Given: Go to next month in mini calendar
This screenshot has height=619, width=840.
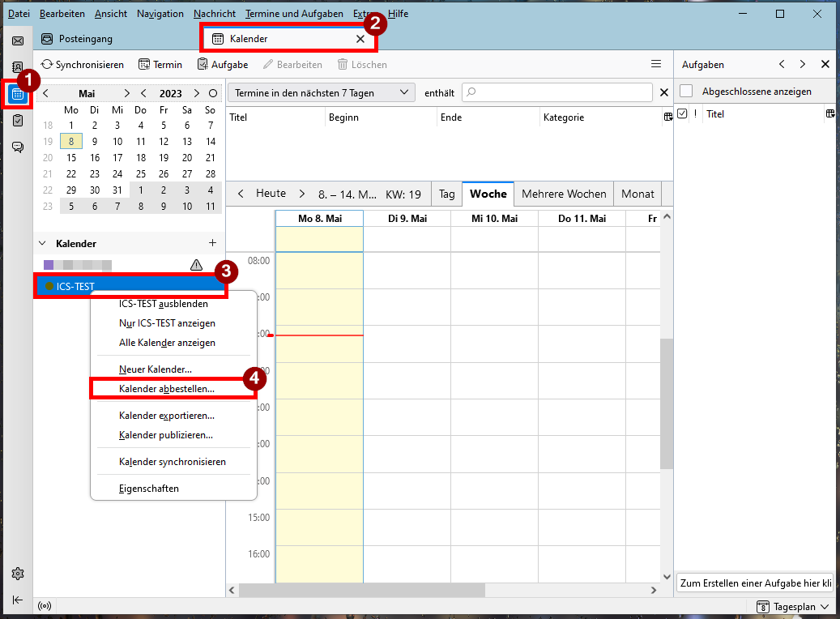Looking at the screenshot, I should pos(126,93).
